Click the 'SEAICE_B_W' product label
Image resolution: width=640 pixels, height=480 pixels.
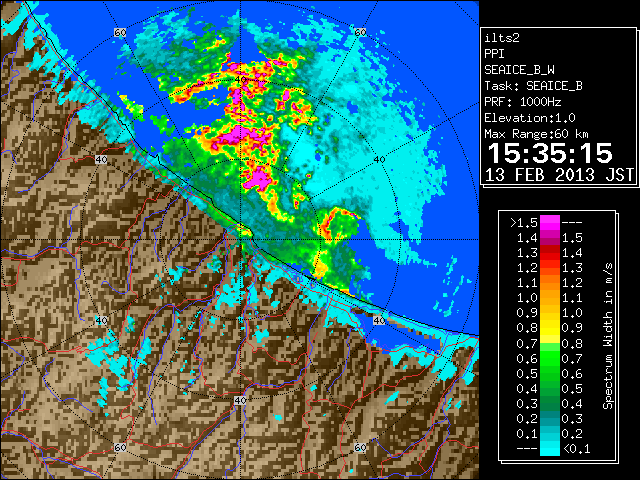click(x=519, y=70)
